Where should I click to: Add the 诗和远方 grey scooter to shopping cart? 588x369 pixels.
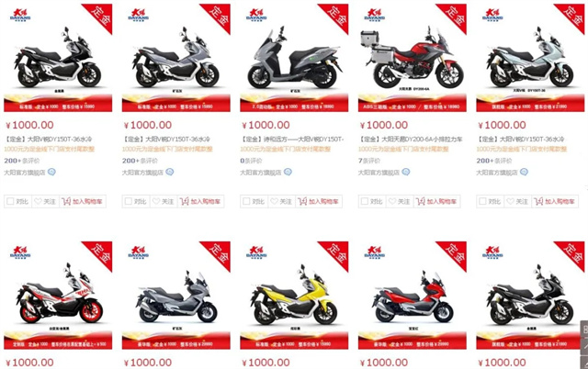click(319, 202)
